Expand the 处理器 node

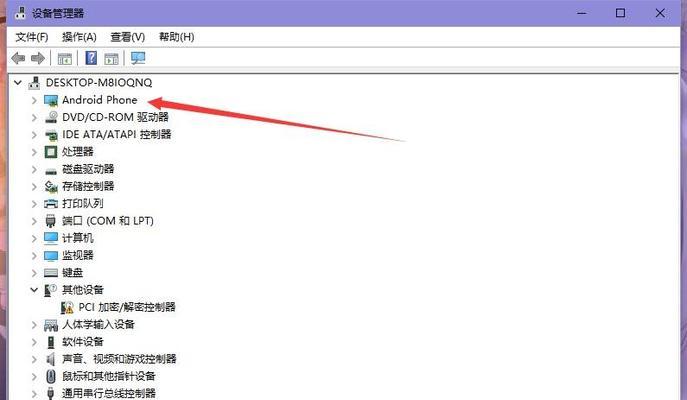tap(34, 152)
